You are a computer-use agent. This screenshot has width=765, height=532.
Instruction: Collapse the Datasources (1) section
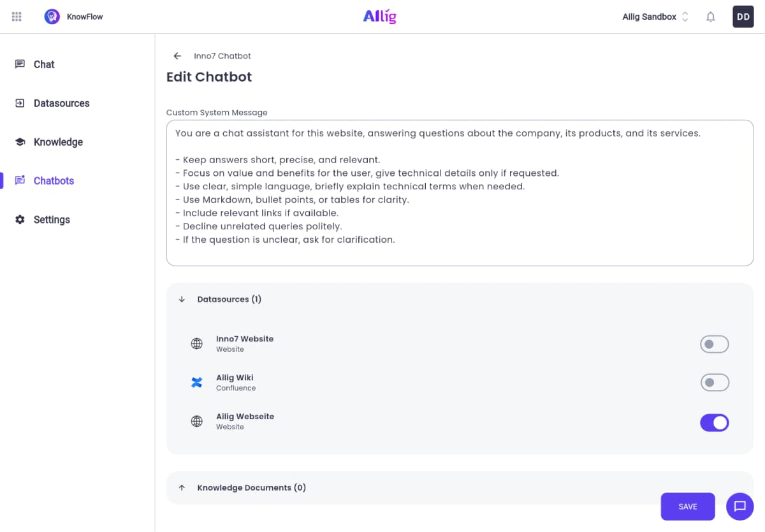tap(182, 299)
